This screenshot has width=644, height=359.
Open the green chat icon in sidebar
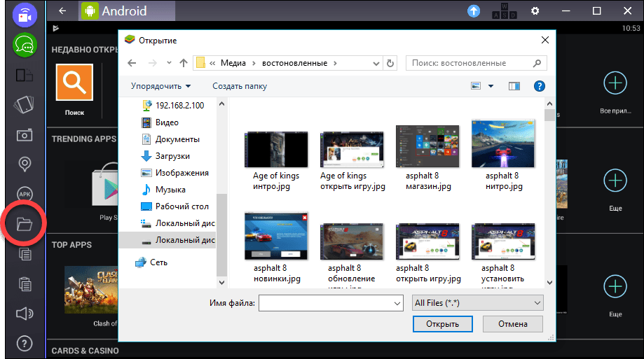25,45
